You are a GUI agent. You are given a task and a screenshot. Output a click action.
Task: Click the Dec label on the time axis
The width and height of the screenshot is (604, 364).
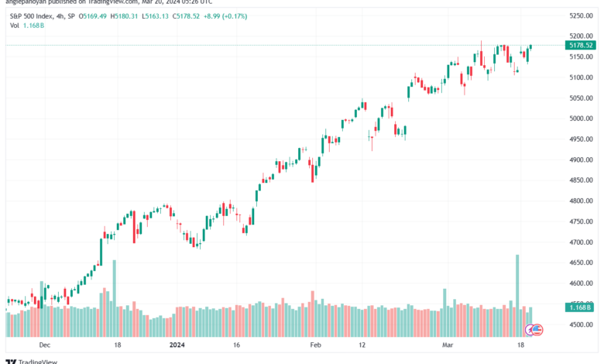click(x=45, y=345)
